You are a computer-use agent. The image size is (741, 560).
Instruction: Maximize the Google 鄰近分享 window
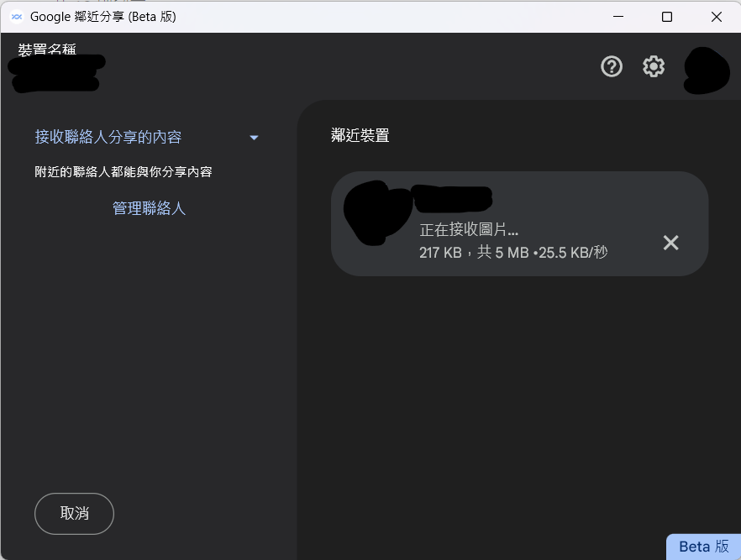coord(667,17)
